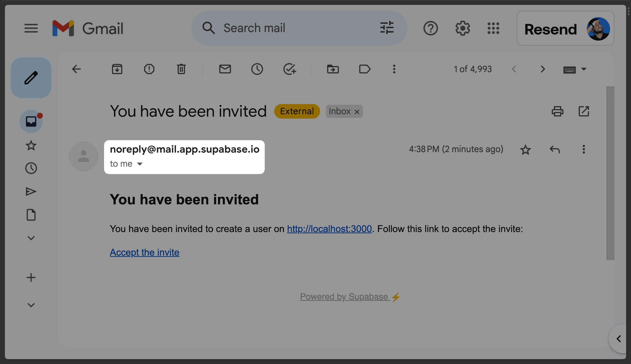
Task: Print this email
Action: click(x=558, y=111)
